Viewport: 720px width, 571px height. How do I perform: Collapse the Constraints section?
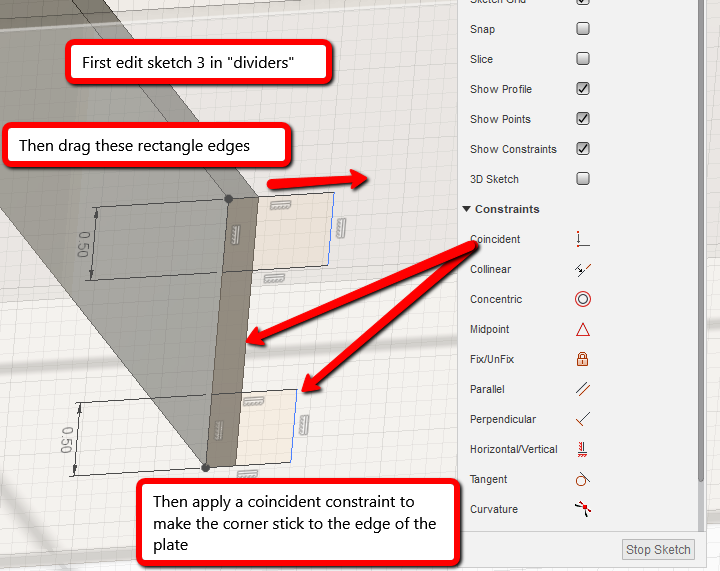click(467, 209)
